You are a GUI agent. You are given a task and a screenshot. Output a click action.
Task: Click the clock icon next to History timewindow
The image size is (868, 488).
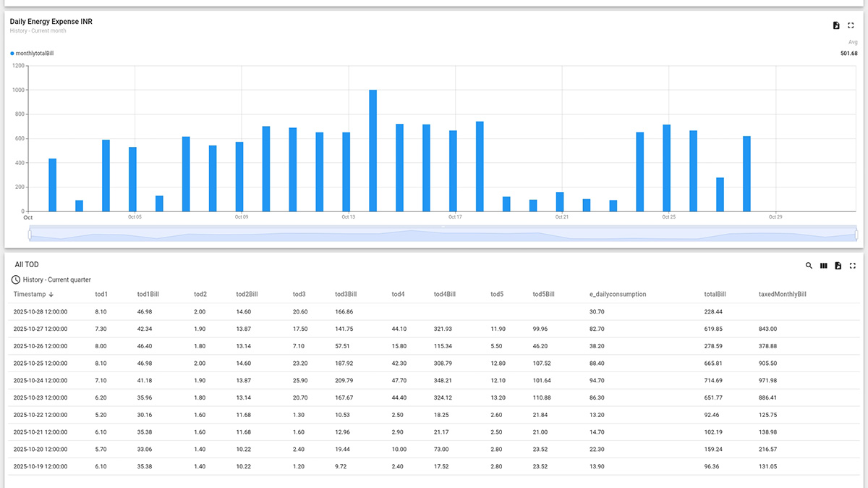pyautogui.click(x=16, y=279)
